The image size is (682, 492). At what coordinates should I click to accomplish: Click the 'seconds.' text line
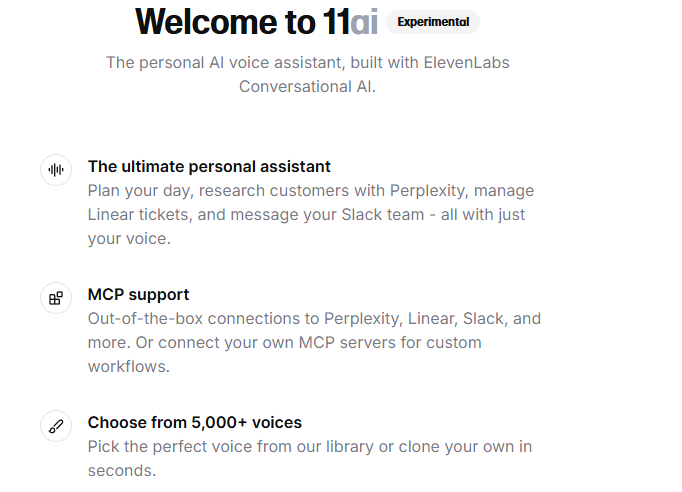122,471
